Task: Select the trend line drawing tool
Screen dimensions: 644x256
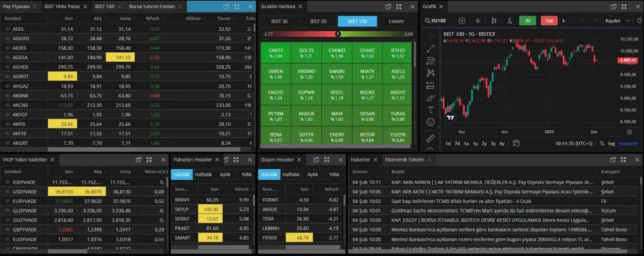Action: coord(430,49)
